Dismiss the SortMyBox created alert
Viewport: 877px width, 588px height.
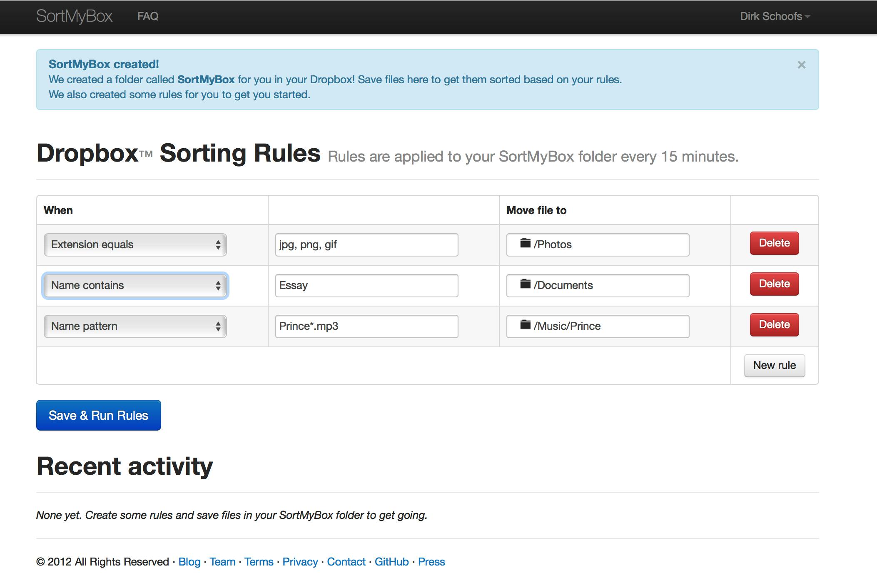coord(801,65)
